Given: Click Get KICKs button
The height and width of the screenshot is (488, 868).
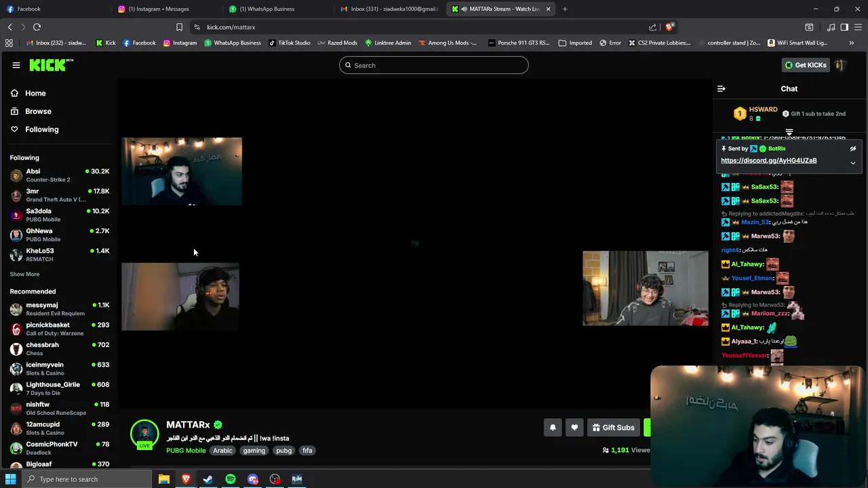Looking at the screenshot, I should 806,65.
